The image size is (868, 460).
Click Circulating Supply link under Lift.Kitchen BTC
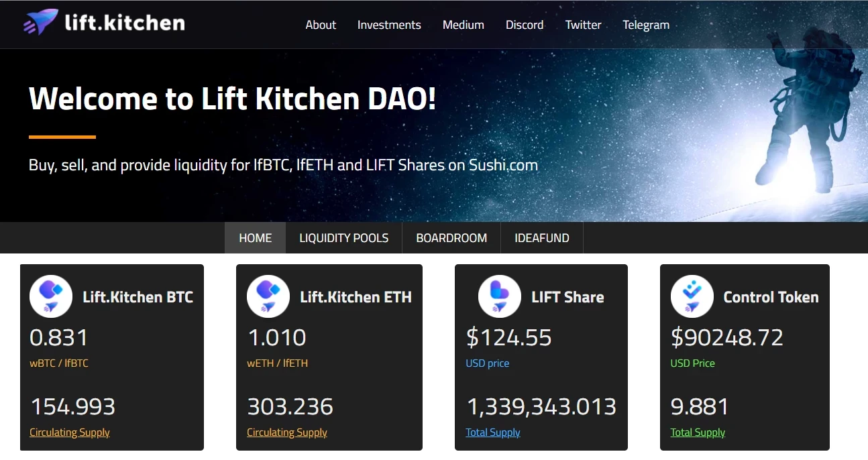70,433
